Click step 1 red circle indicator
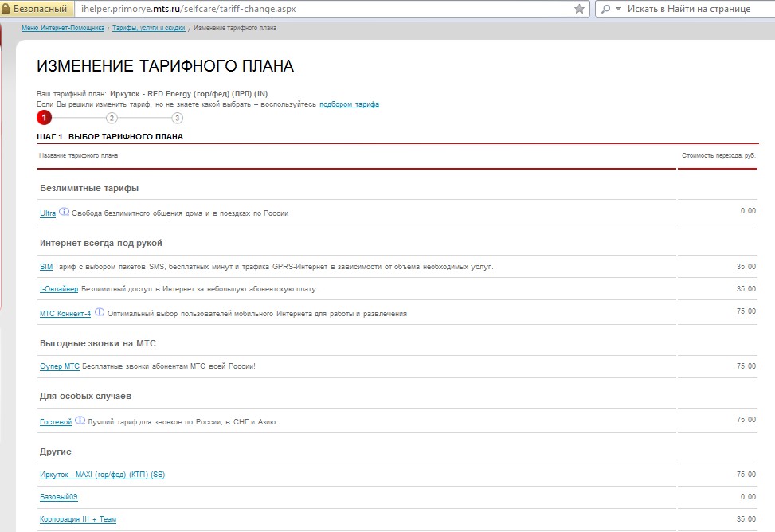Viewport: 775px width, 532px height. tap(44, 118)
